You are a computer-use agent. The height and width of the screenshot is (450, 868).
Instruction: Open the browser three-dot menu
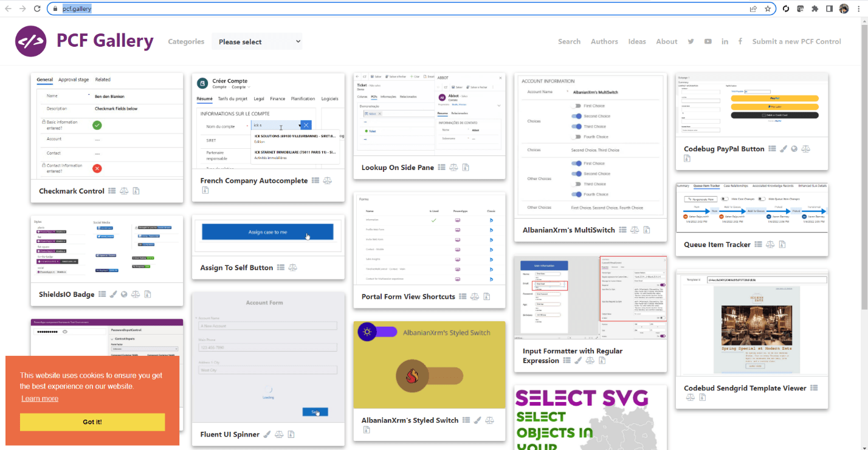coord(859,9)
